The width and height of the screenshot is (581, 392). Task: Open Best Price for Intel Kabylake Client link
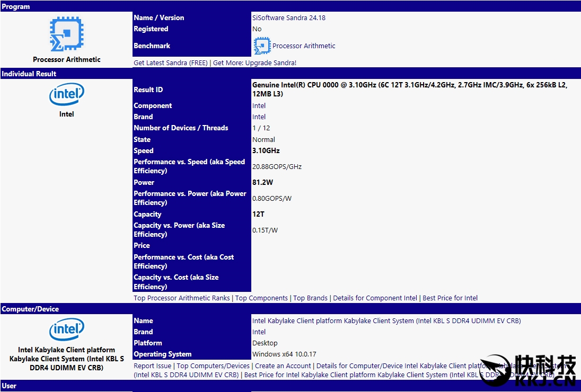399,375
